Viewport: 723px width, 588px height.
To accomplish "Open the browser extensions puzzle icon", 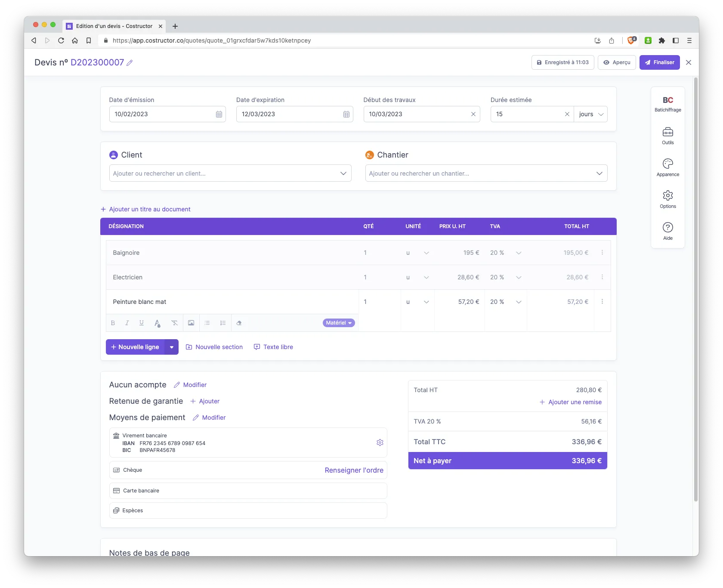I will 661,40.
